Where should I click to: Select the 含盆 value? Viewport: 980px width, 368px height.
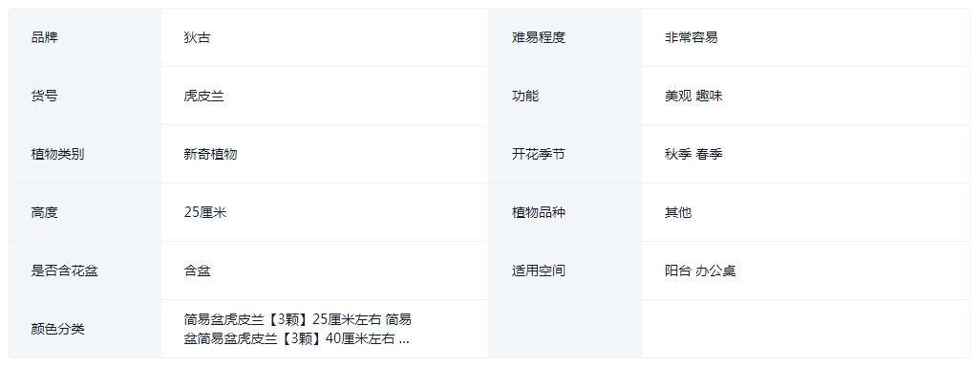point(197,271)
